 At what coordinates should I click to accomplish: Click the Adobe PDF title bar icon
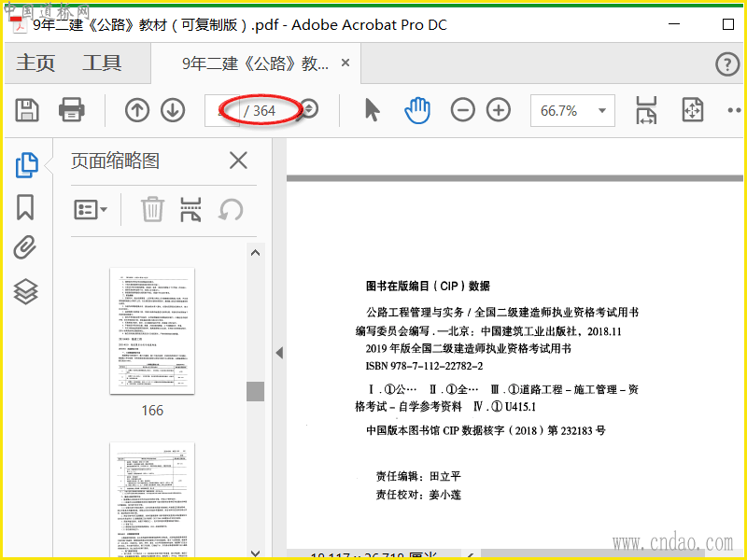coord(20,25)
